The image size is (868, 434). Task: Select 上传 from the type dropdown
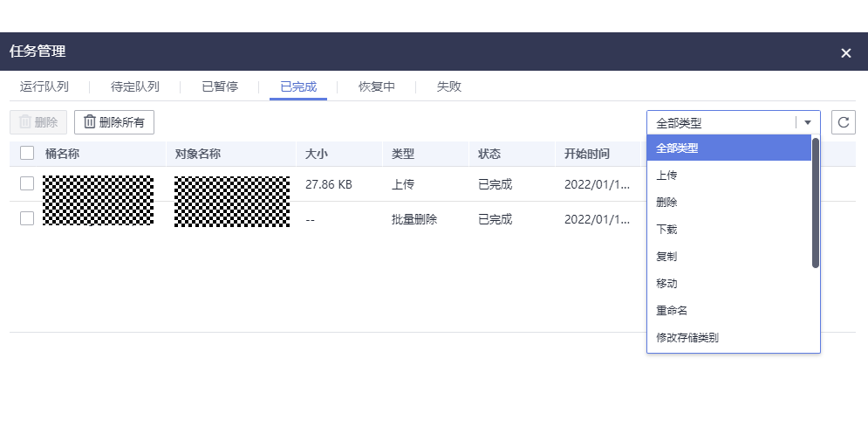pyautogui.click(x=666, y=176)
